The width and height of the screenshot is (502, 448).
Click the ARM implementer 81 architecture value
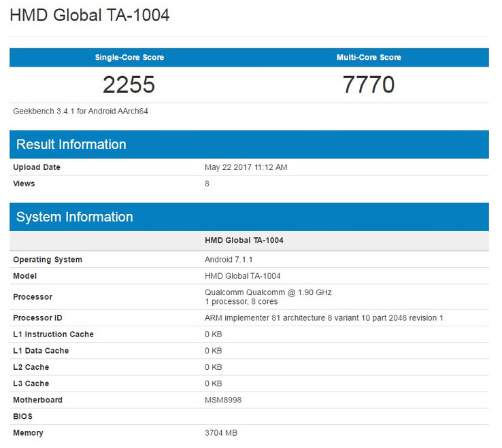[x=324, y=317]
